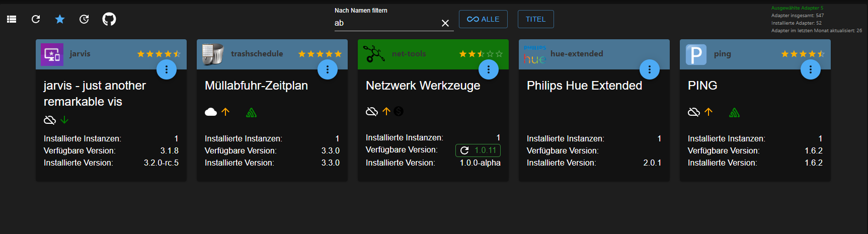
Task: Click the ping adapter P logo
Action: (x=696, y=54)
